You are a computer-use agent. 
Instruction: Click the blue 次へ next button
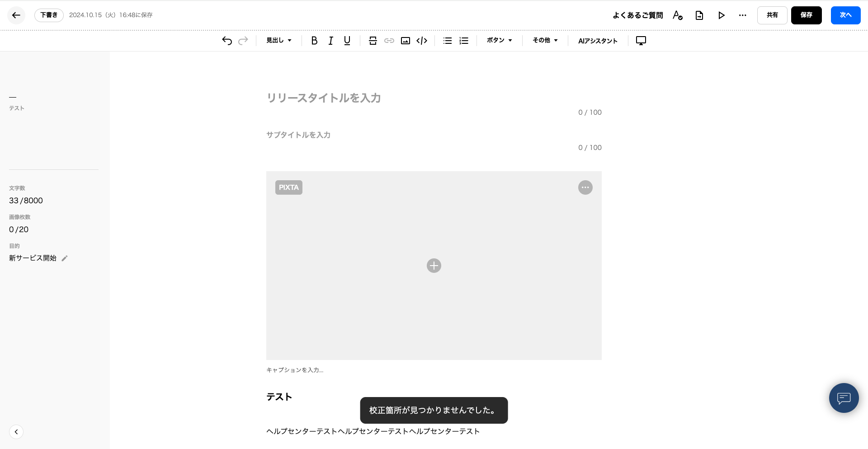click(x=845, y=15)
